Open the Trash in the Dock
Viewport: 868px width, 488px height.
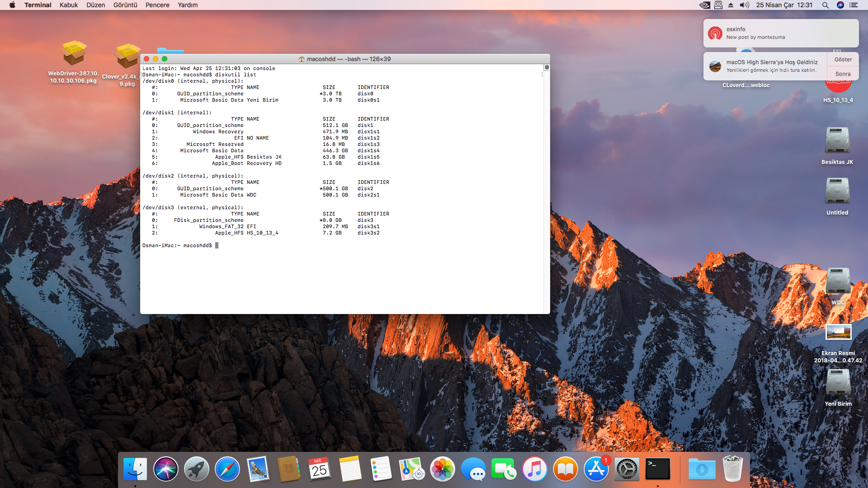coord(732,469)
